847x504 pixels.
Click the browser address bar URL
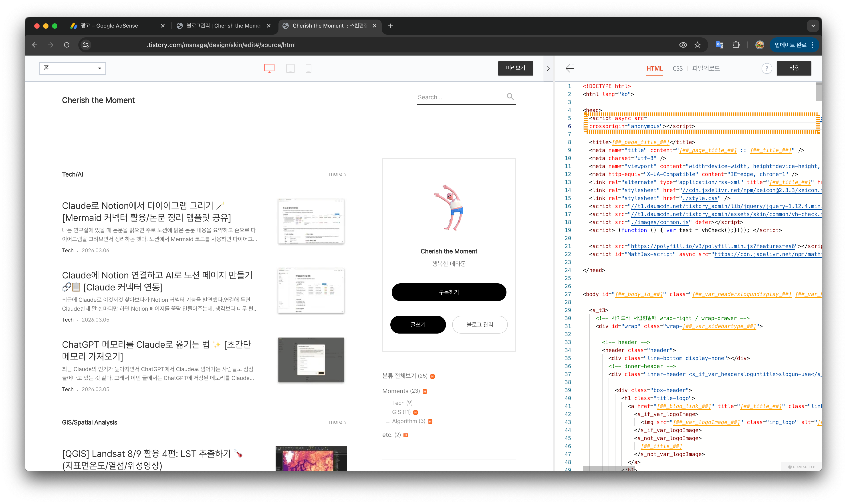click(221, 45)
